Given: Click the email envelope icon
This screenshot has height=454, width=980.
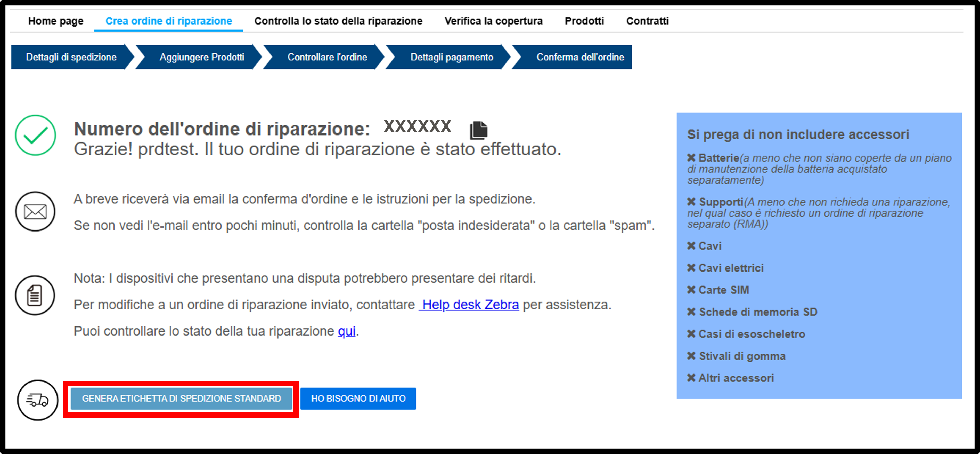Looking at the screenshot, I should (x=35, y=211).
